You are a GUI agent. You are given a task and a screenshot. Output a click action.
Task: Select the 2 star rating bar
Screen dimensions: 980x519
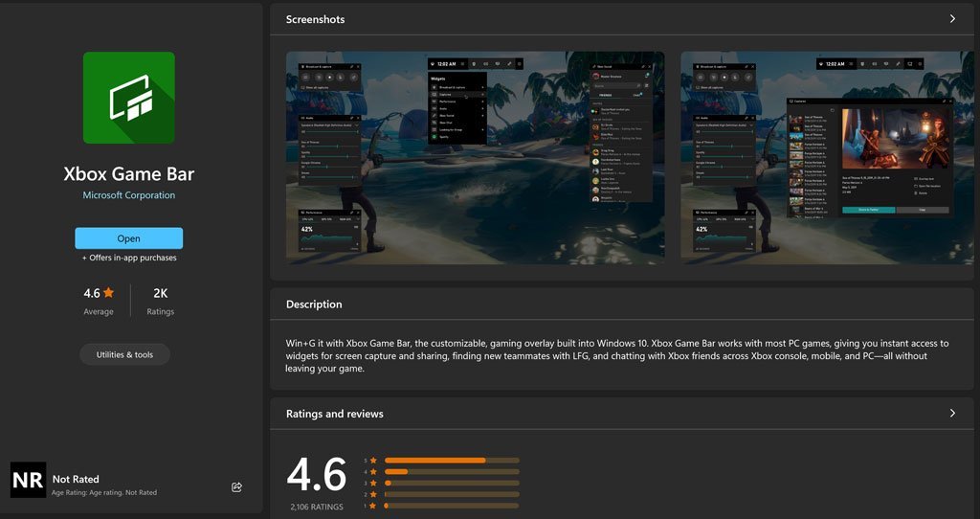coord(452,494)
